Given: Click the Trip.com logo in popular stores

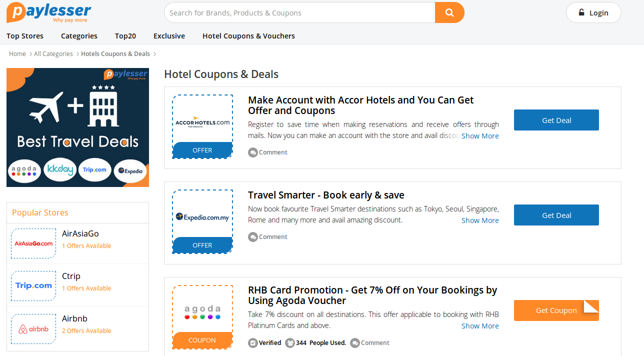Looking at the screenshot, I should [x=33, y=286].
